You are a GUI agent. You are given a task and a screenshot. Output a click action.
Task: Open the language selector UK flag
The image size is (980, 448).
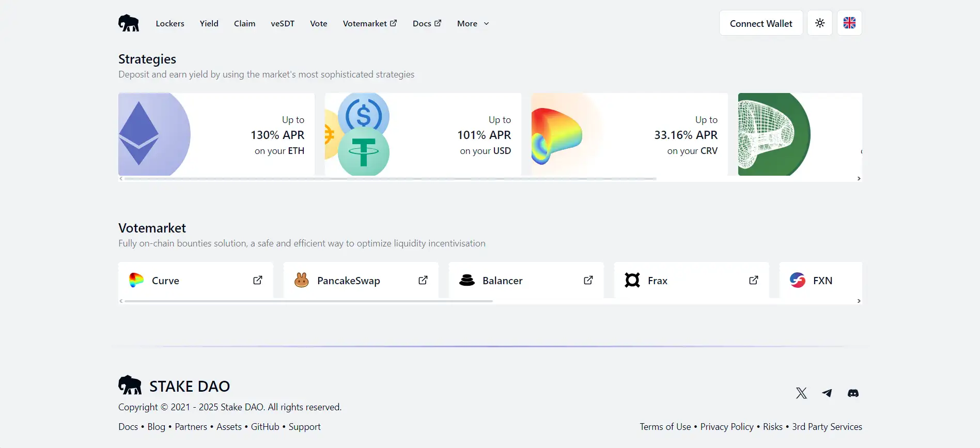tap(849, 23)
